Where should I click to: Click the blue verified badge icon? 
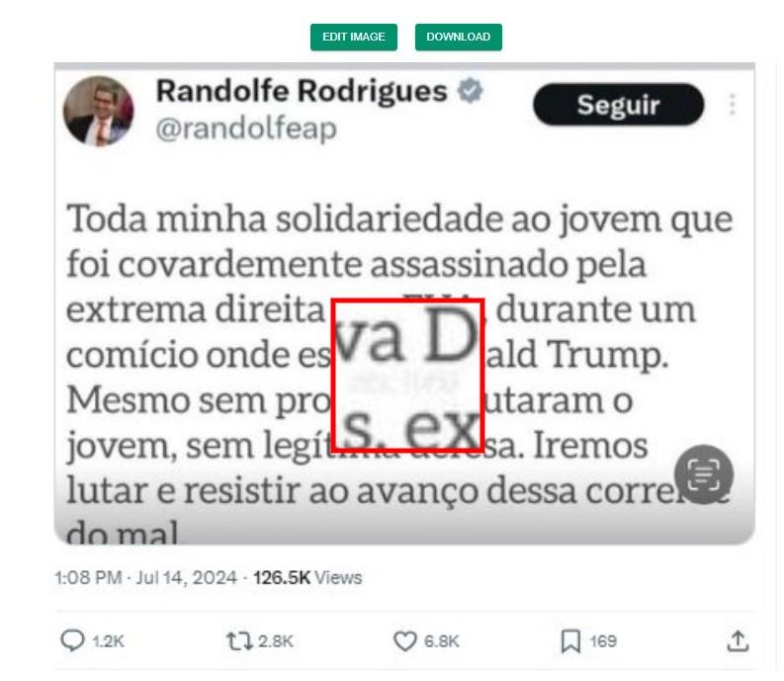click(470, 91)
